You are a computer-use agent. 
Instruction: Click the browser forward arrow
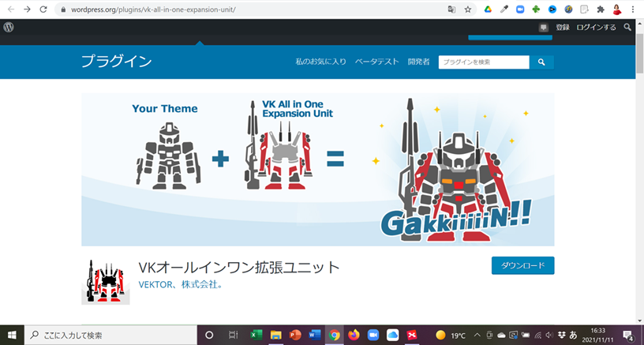point(27,9)
